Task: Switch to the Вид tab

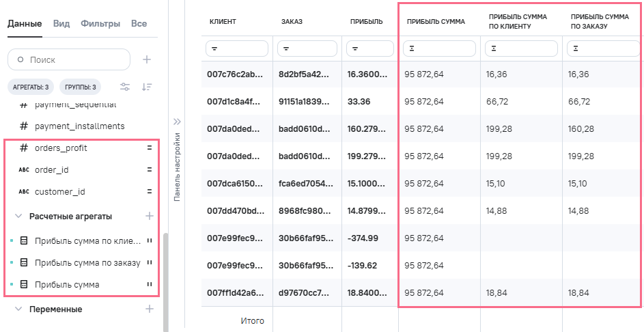Action: pyautogui.click(x=61, y=23)
